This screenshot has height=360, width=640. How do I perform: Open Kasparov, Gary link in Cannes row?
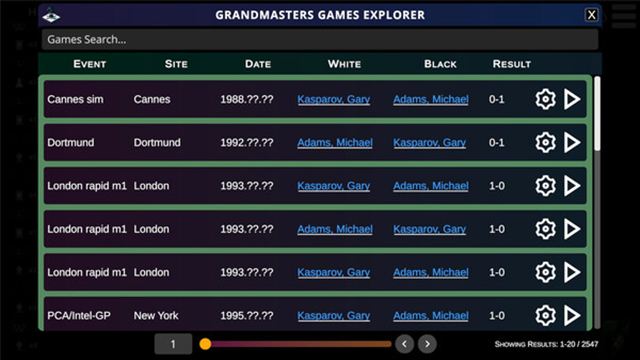click(333, 99)
